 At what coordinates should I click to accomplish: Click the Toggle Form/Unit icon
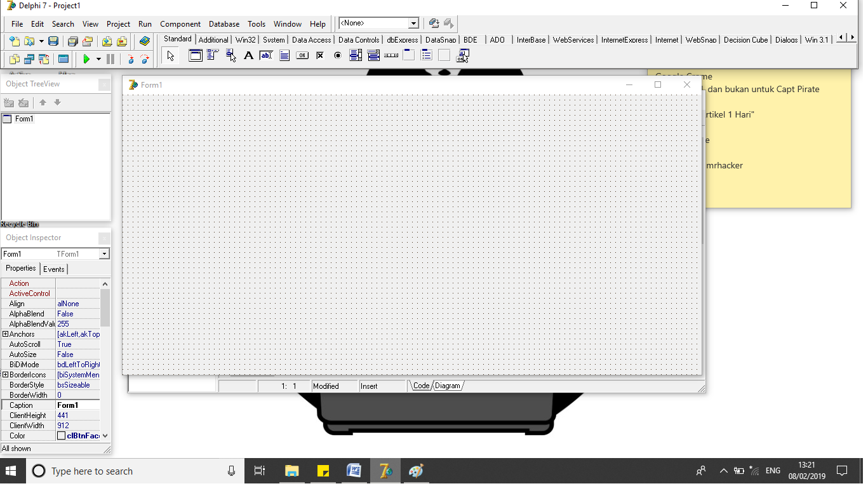coord(44,59)
